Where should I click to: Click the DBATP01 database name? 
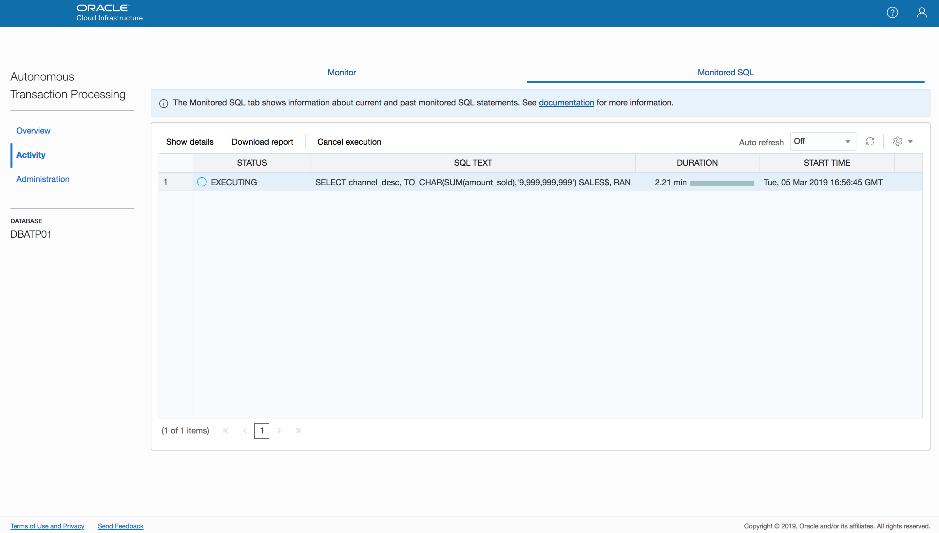[31, 235]
